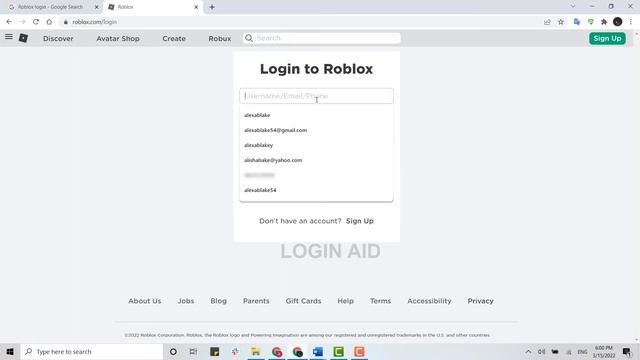The height and width of the screenshot is (360, 640).
Task: Click the green shield extension icon
Action: point(591,22)
